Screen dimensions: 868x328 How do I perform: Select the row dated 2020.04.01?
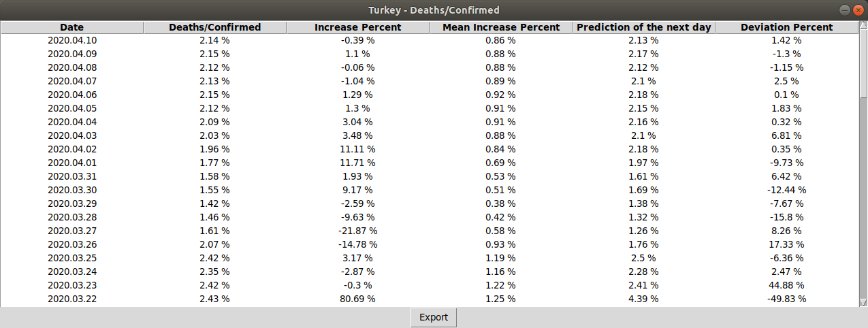tap(72, 163)
